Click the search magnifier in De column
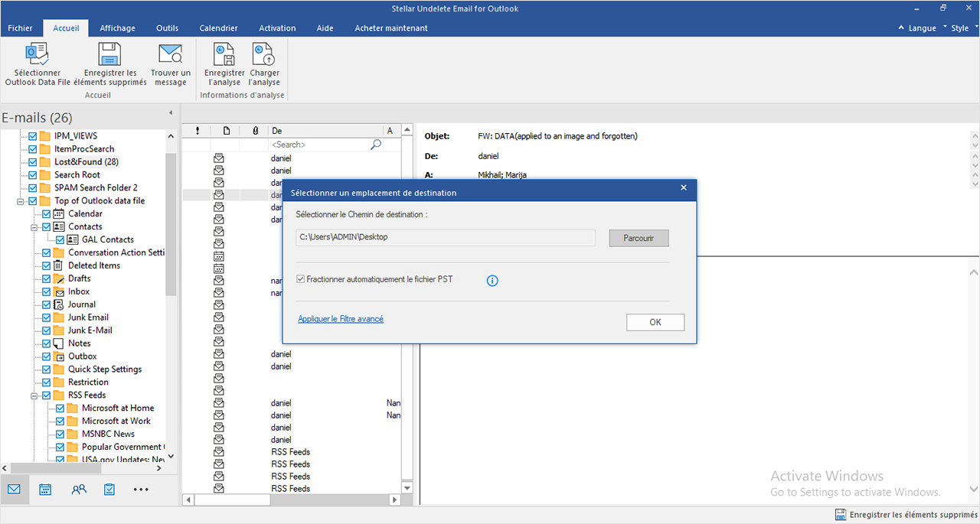The width and height of the screenshot is (980, 524). pos(376,145)
